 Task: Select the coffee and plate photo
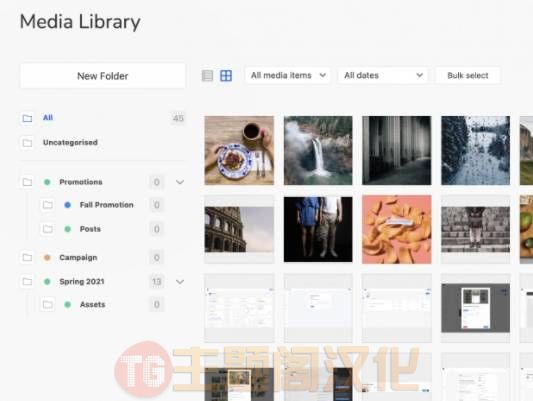[239, 150]
